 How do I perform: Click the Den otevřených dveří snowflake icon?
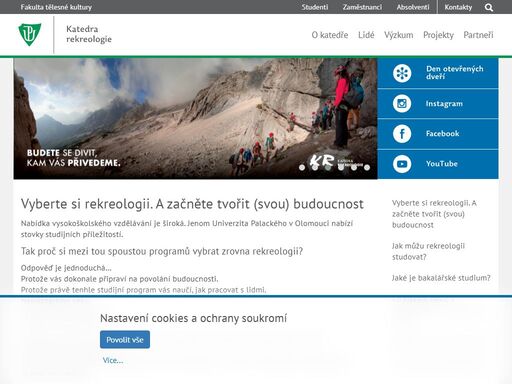pyautogui.click(x=402, y=73)
